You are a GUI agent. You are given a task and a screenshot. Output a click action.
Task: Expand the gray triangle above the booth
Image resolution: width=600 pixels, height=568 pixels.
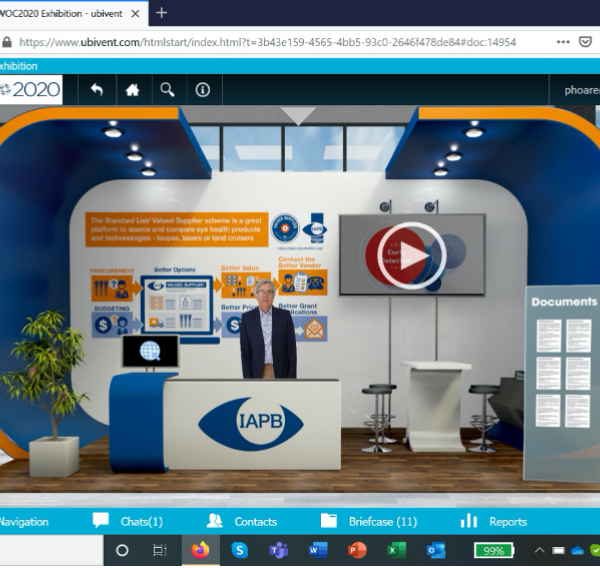click(298, 115)
